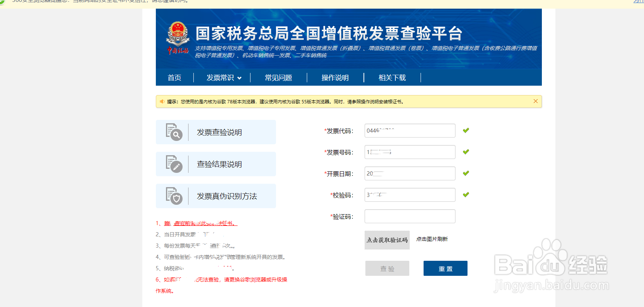Click the 点击图片刷新 text
This screenshot has width=644, height=307.
(x=432, y=239)
